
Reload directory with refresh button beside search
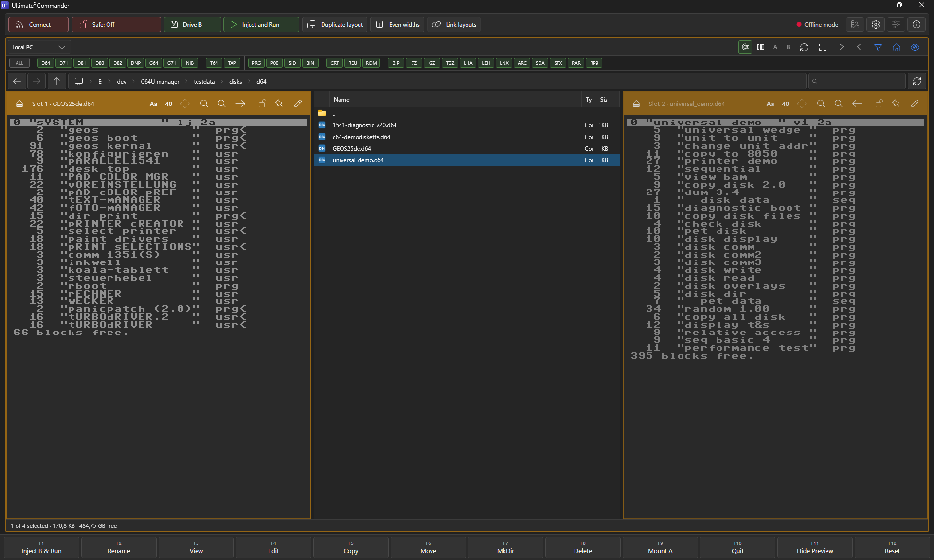click(x=917, y=81)
